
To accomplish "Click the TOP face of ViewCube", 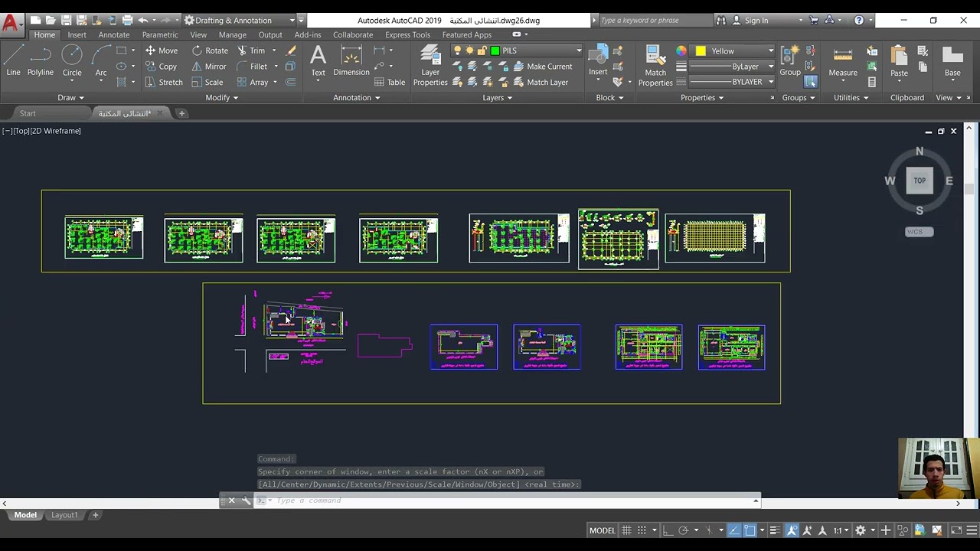I will click(920, 181).
